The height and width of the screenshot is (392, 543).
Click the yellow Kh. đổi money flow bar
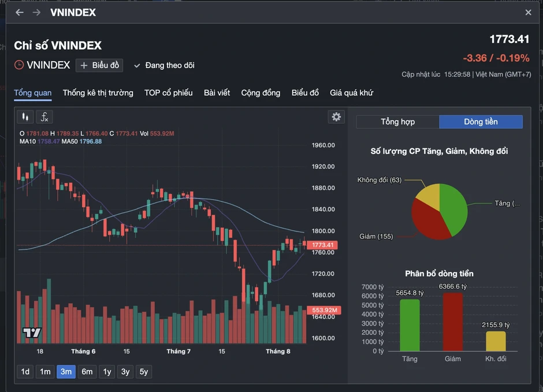[x=496, y=341]
